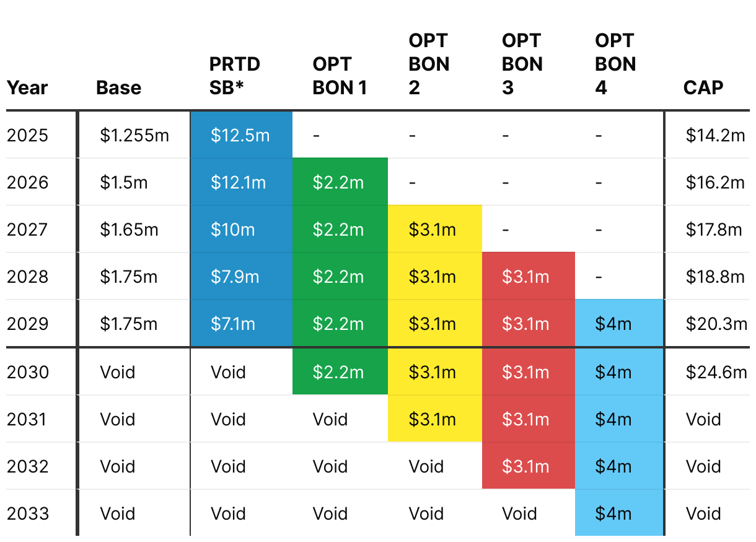Screen dimensions: 756x542
Task: Click the Base column header
Action: pos(118,87)
